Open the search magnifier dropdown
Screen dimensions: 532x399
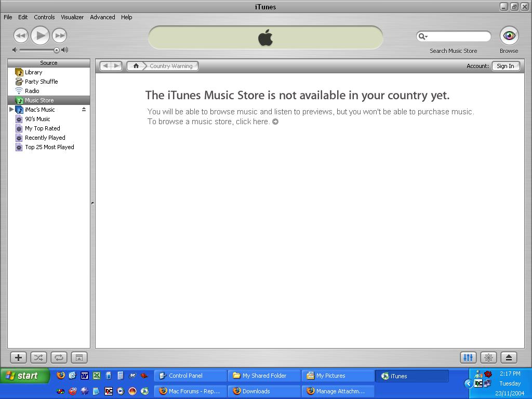point(422,36)
